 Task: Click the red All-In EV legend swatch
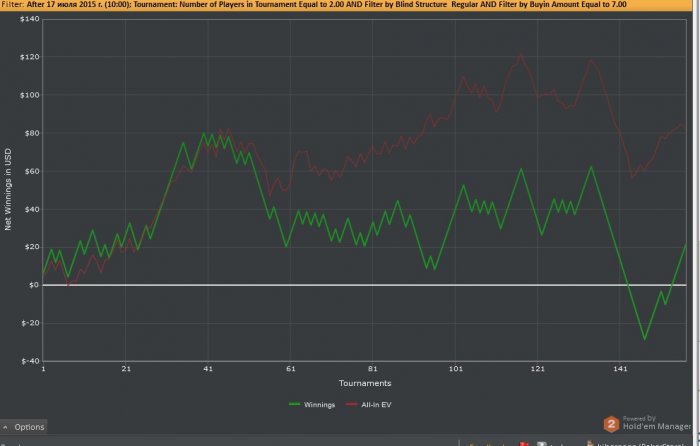[351, 404]
